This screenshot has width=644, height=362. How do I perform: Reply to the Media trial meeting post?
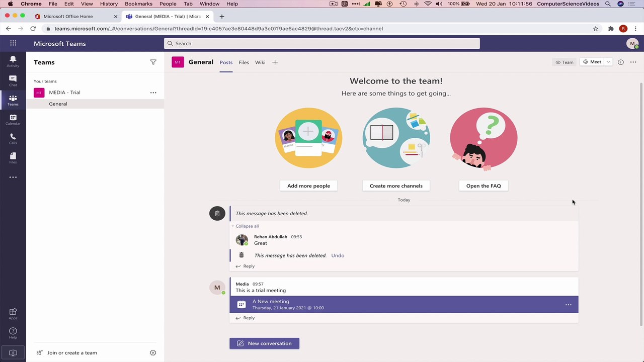pos(245,318)
